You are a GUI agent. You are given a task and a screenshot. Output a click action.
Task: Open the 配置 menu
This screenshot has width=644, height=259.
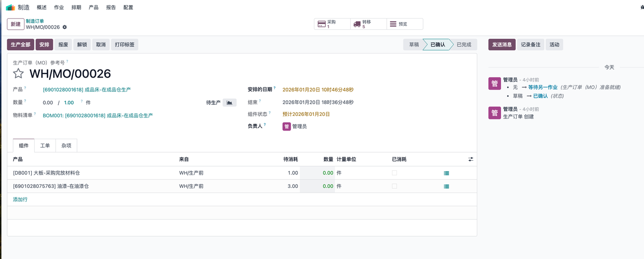coord(128,8)
